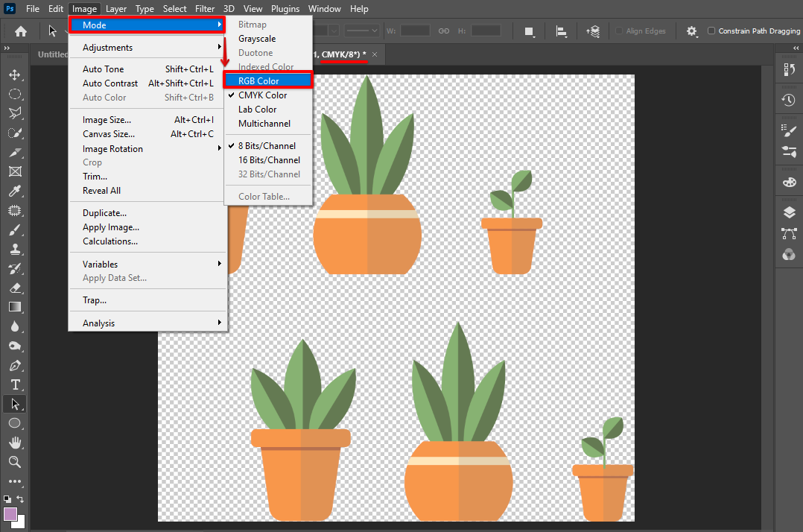Open the Channels panel icon
Viewport: 803px width, 532px height.
tap(789, 255)
